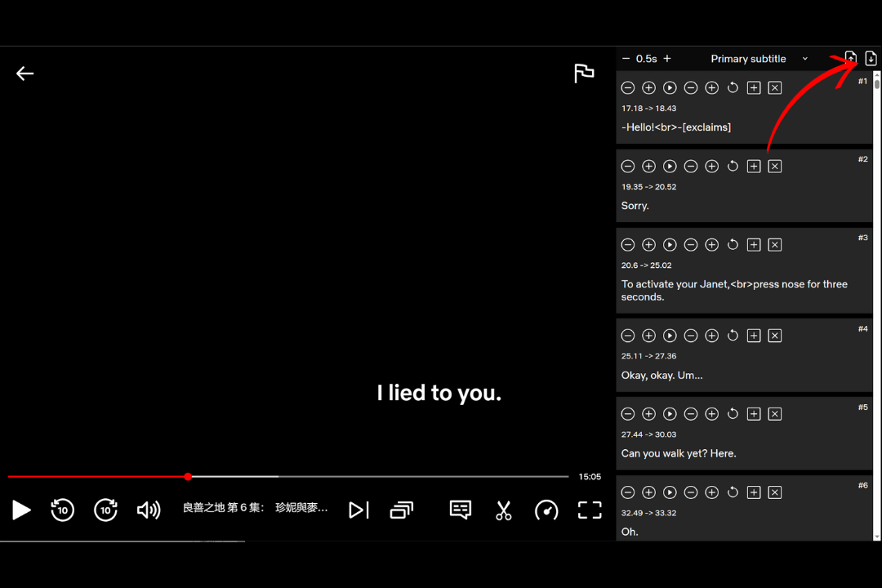Image resolution: width=882 pixels, height=588 pixels.
Task: Rewind 10 seconds
Action: coord(63,510)
